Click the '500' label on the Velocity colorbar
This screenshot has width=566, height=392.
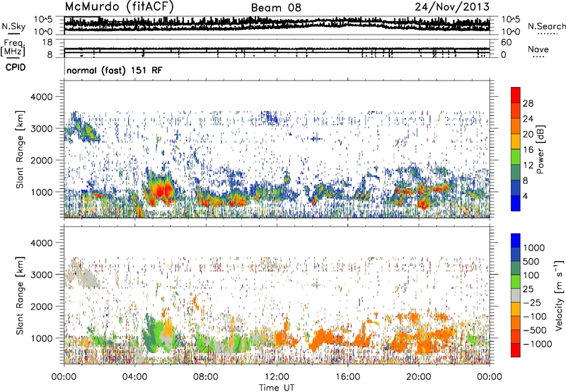(x=531, y=261)
